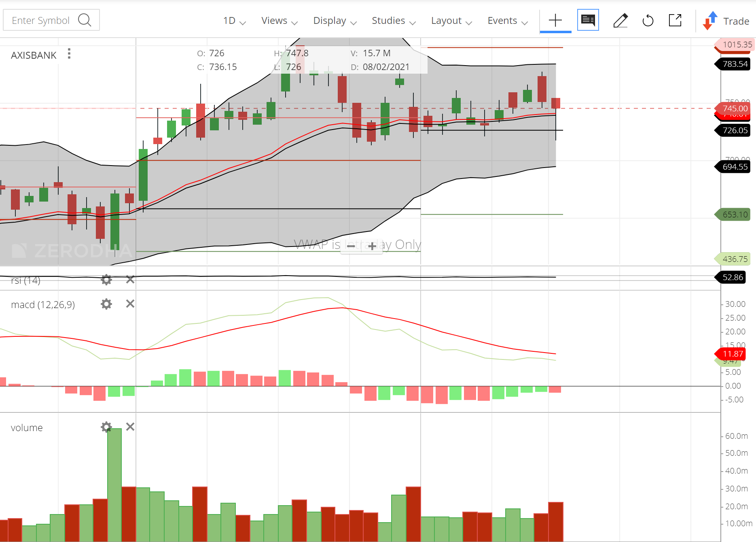
Task: Toggle the info tooltip comment icon
Action: point(588,20)
